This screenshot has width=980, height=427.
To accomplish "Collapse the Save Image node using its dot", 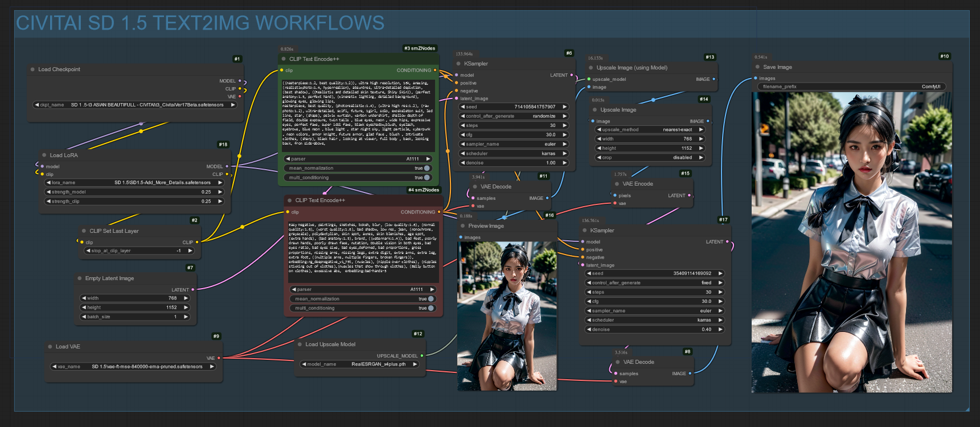I will tap(757, 67).
